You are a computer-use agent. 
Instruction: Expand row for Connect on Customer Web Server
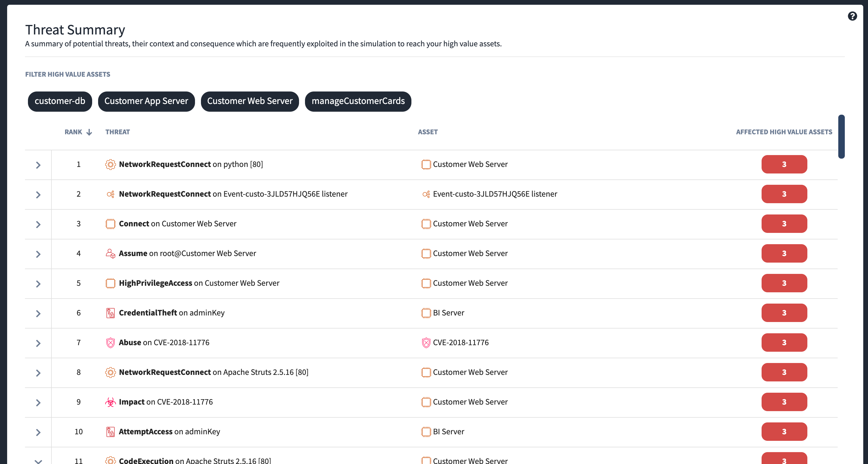tap(38, 225)
